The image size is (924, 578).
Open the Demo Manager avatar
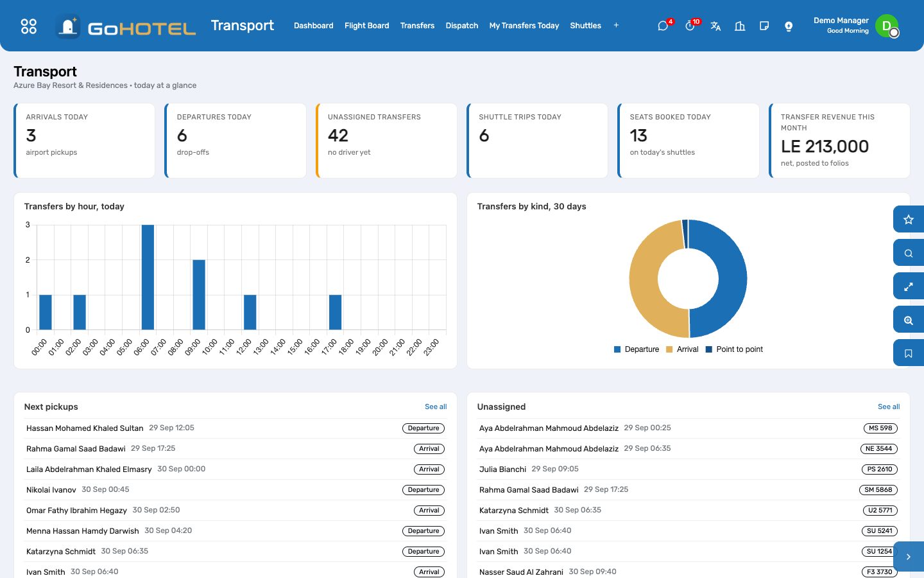887,26
